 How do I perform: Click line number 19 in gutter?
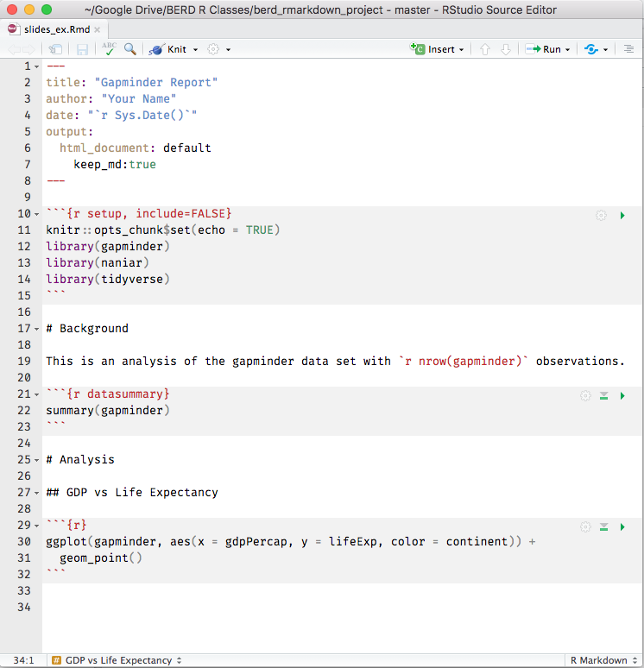pyautogui.click(x=24, y=362)
